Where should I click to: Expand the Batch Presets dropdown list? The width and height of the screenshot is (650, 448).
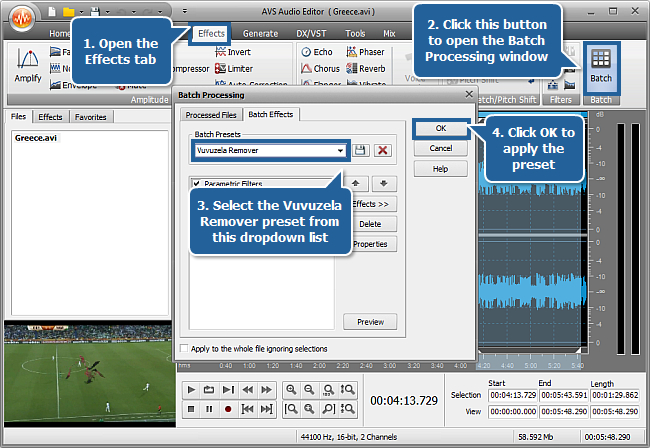340,150
